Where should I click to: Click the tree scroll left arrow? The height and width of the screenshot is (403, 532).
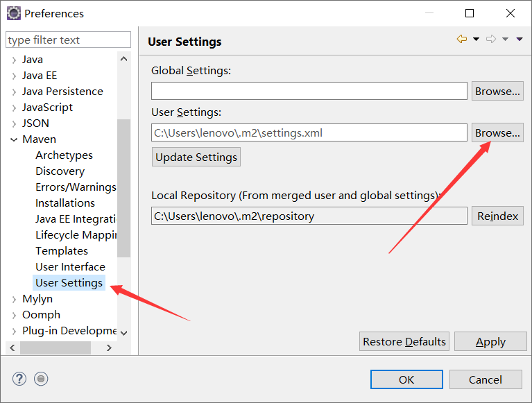click(x=12, y=348)
